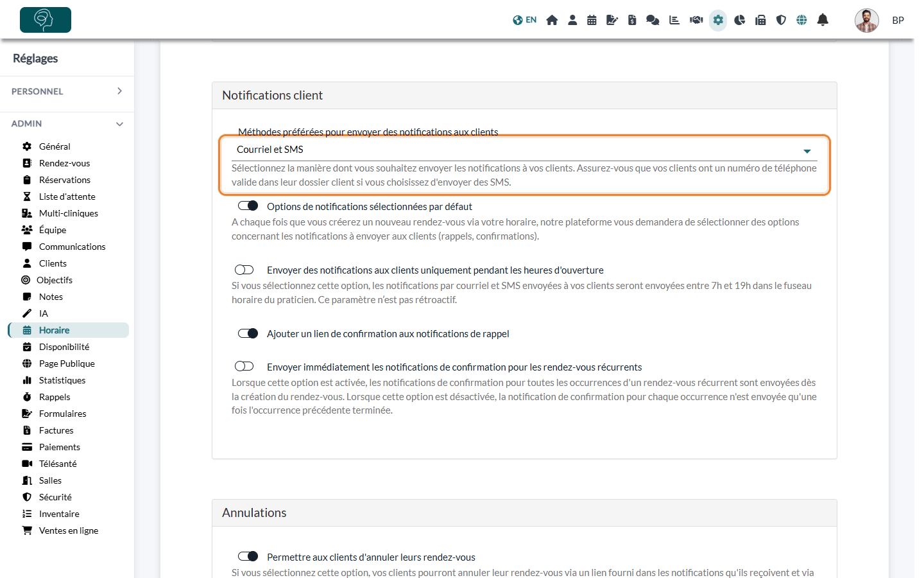The width and height of the screenshot is (924, 578).
Task: Click the teal globe icon near the bell
Action: pyautogui.click(x=801, y=20)
